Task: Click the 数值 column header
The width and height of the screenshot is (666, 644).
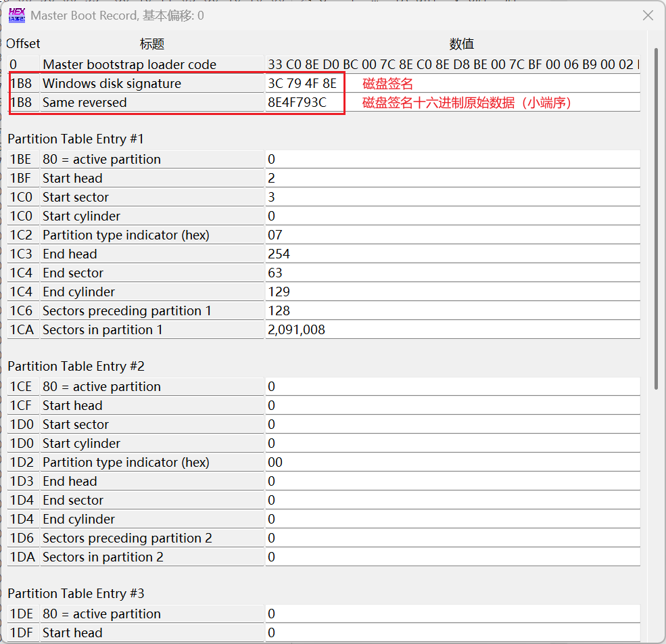Action: (461, 44)
